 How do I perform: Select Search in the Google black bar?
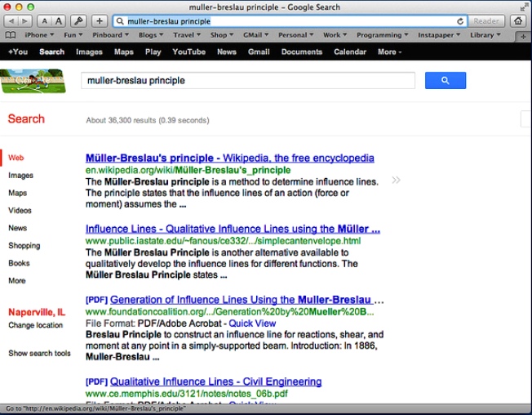51,51
